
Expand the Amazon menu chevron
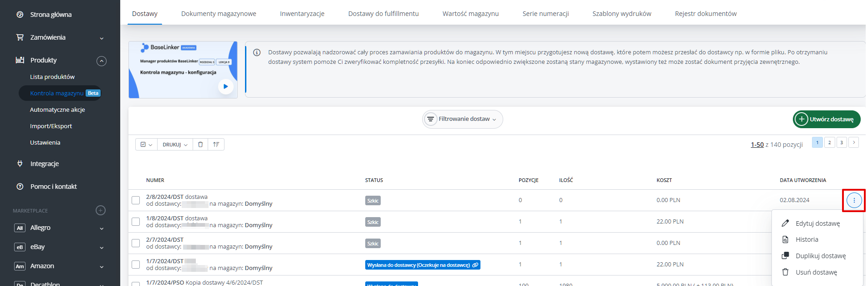pos(102,267)
